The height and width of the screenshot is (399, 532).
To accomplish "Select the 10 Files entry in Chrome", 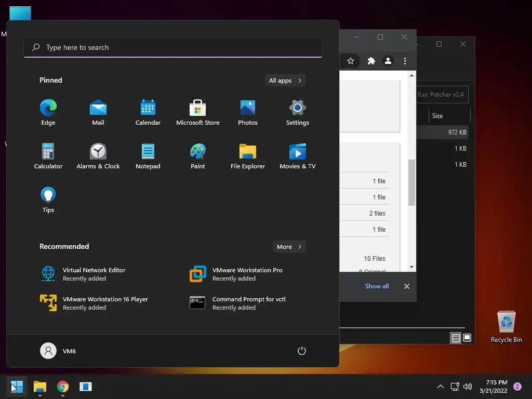I will coord(374,259).
